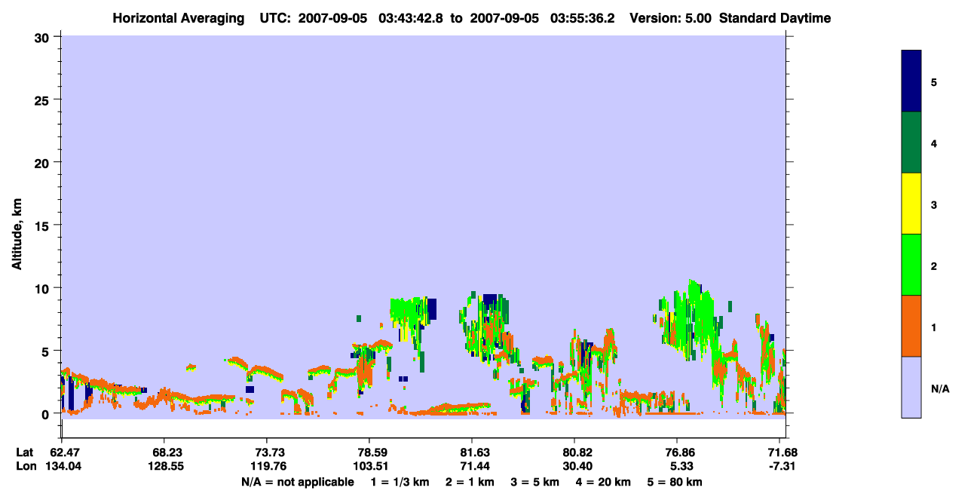
Task: Click the 'Version: 5.00' text in title
Action: [669, 18]
